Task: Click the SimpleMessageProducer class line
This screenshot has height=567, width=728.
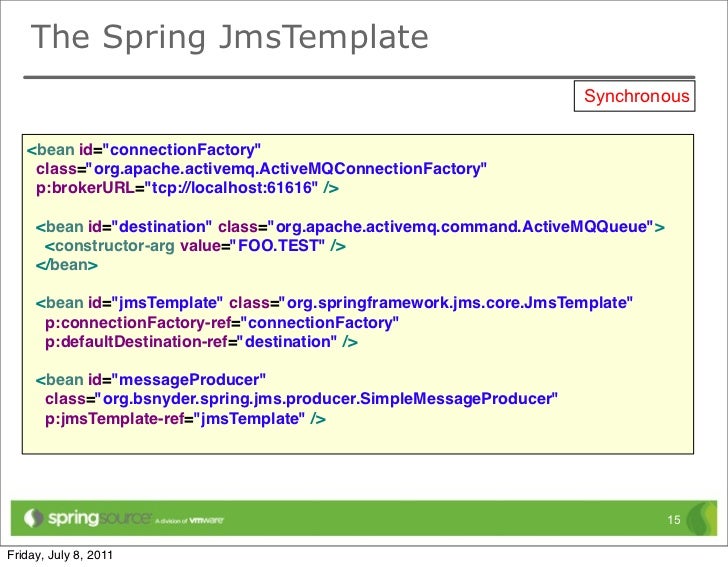Action: point(301,399)
